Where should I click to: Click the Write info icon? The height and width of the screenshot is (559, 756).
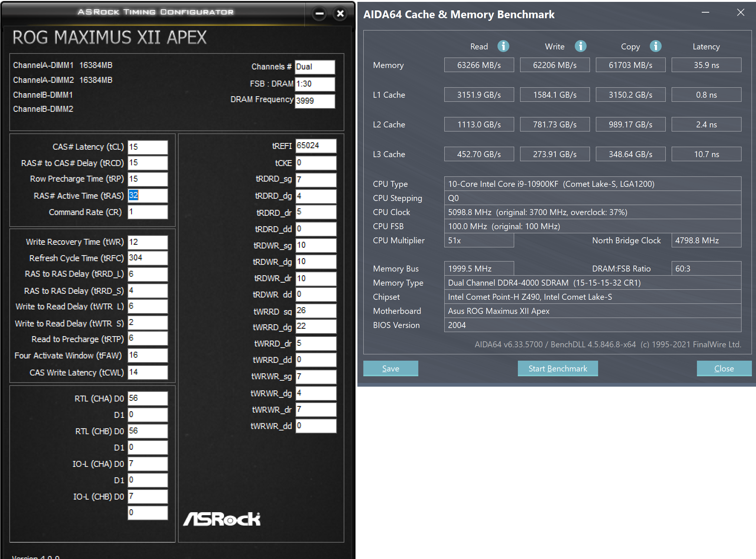580,46
